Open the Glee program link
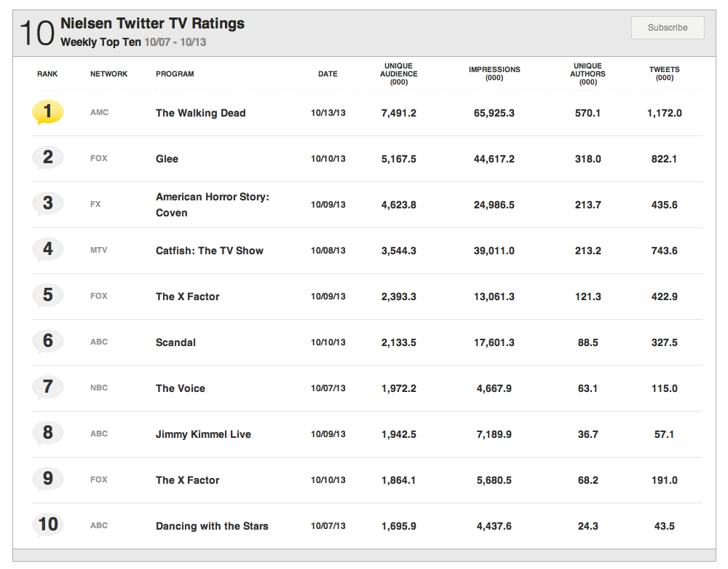Viewport: 728px width, 569px height. [167, 159]
